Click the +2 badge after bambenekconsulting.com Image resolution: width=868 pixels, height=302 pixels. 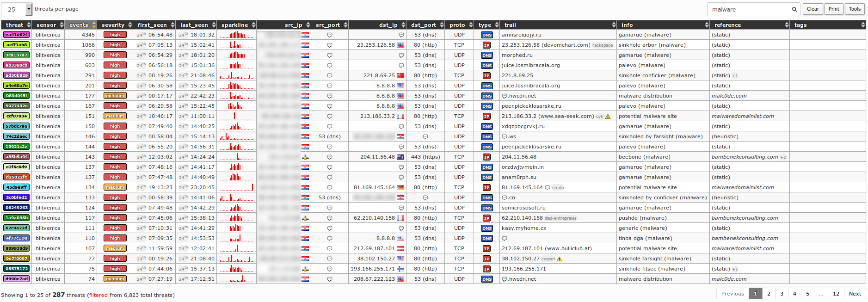click(783, 157)
